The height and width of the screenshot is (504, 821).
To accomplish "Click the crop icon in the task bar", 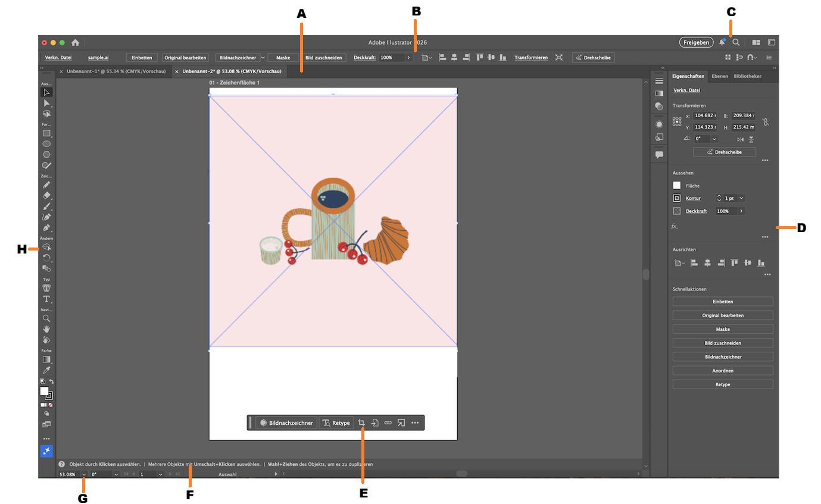I will (x=363, y=422).
